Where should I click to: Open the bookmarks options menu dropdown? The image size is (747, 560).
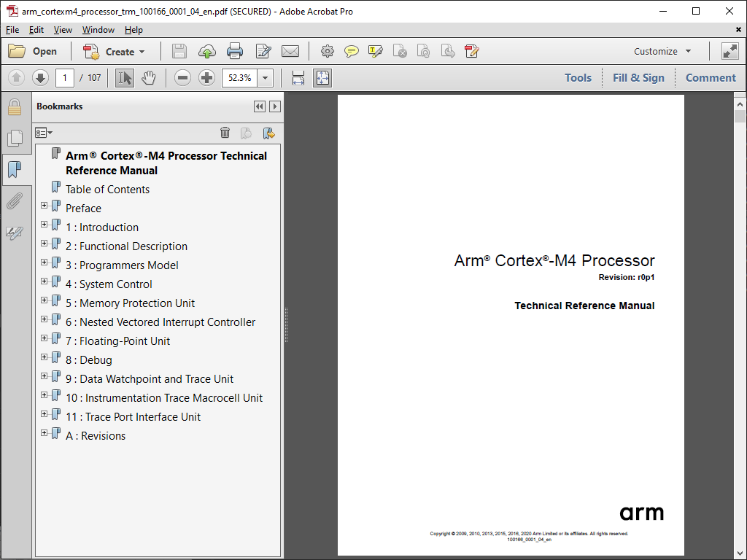tap(44, 133)
